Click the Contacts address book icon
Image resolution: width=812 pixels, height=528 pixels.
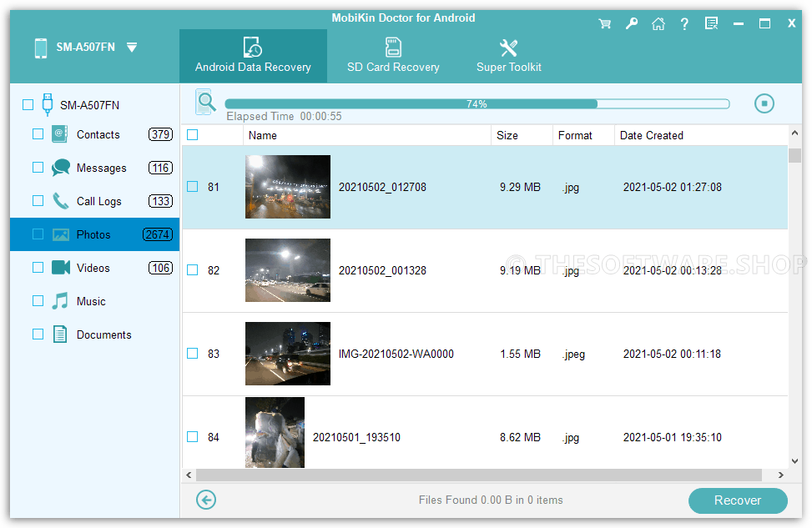point(60,134)
